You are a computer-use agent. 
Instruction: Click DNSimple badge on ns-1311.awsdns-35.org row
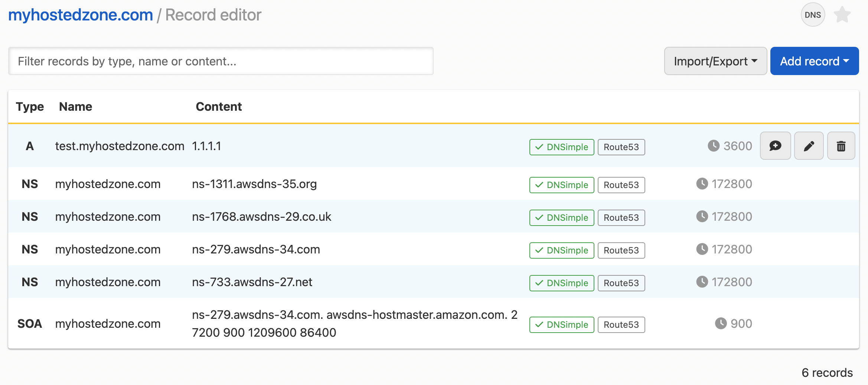[x=562, y=185]
